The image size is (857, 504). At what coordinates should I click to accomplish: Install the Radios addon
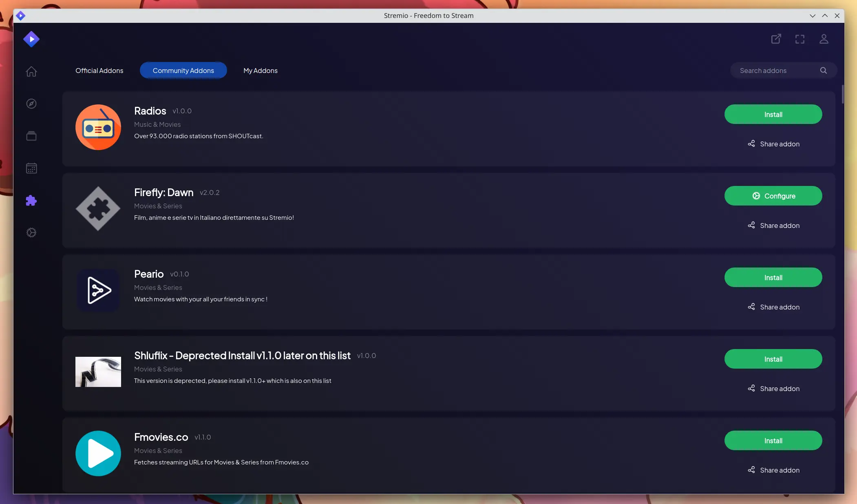[x=773, y=114]
